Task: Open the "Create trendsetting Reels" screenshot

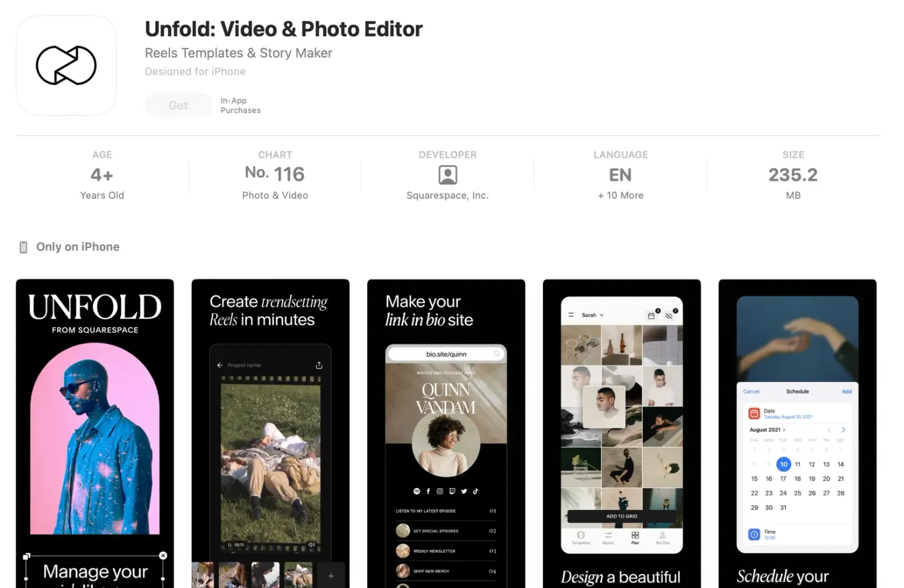Action: (x=271, y=433)
